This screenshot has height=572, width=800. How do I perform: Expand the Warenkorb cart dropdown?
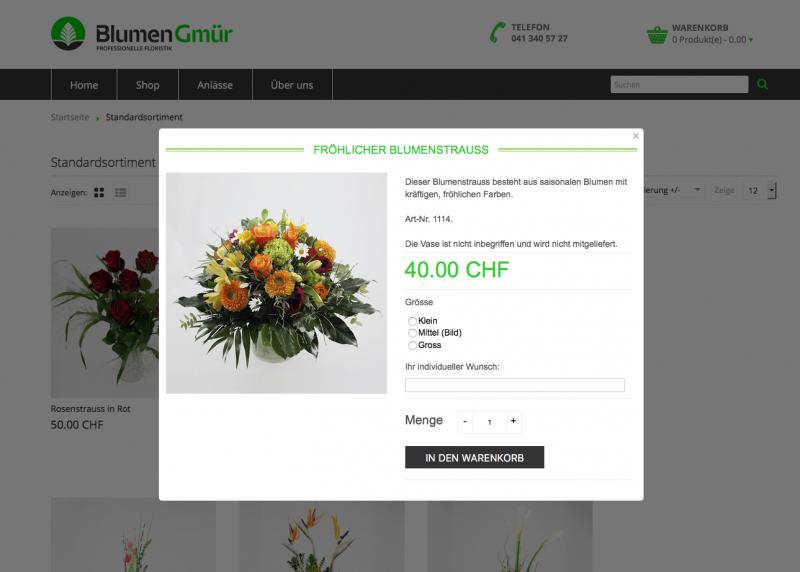point(712,40)
